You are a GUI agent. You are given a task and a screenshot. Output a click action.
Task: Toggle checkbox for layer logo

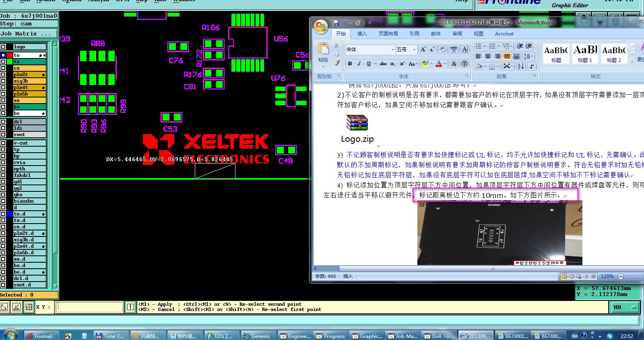click(x=3, y=47)
